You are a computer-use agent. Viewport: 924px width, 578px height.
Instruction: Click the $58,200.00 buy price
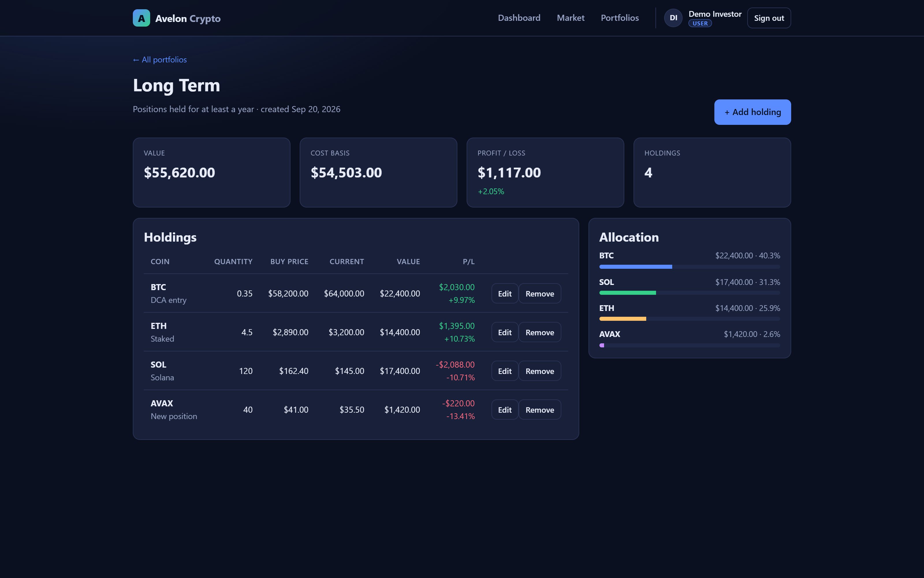288,294
